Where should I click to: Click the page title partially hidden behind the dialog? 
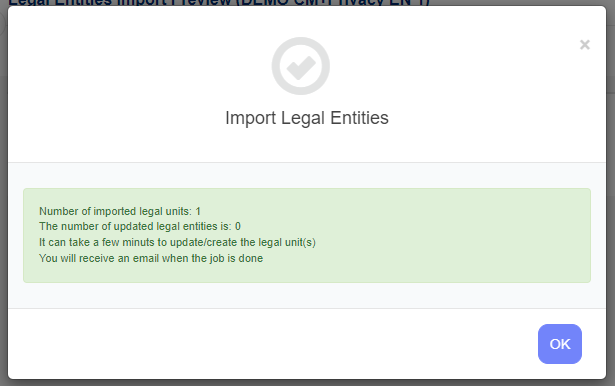point(219,3)
